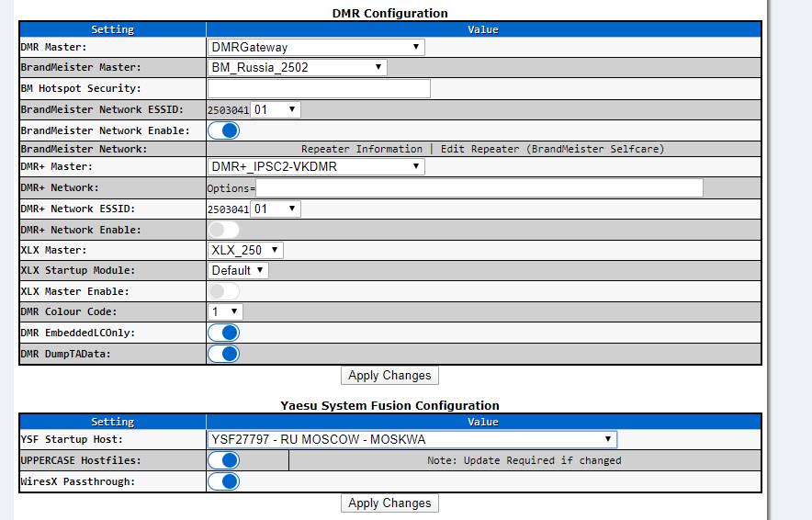
Task: Disable DMR EmbeddedLCOnly toggle
Action: point(224,333)
